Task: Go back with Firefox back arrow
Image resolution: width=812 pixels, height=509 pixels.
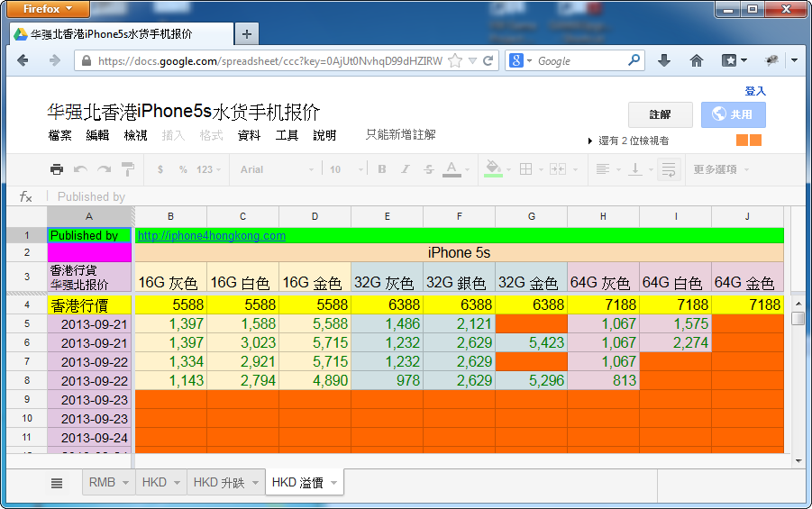Action: coord(23,60)
